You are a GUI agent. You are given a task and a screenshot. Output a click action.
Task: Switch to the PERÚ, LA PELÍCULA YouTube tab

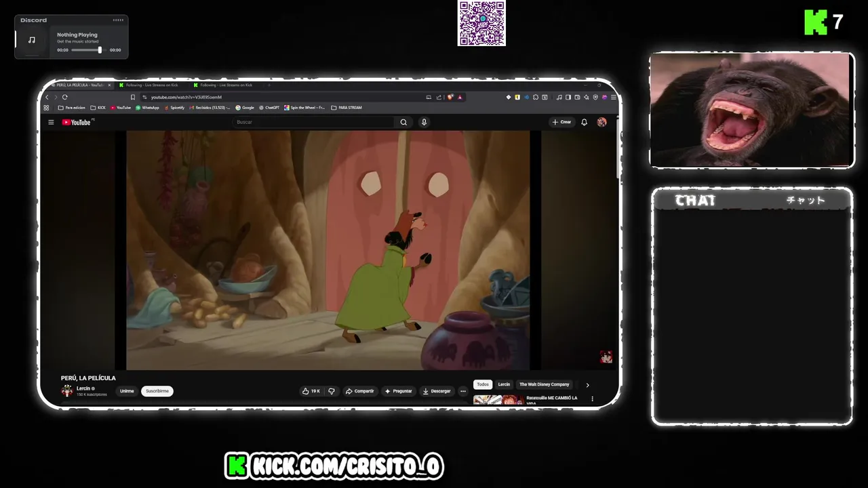79,85
